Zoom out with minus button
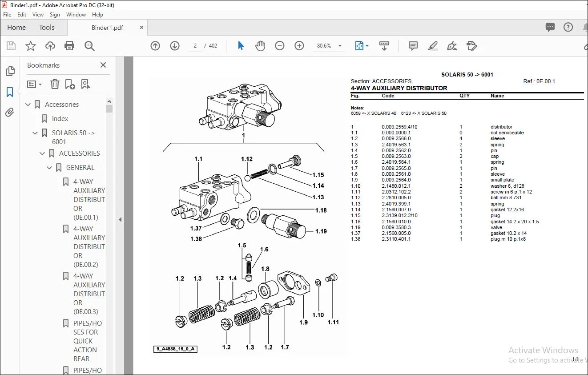 (x=280, y=46)
